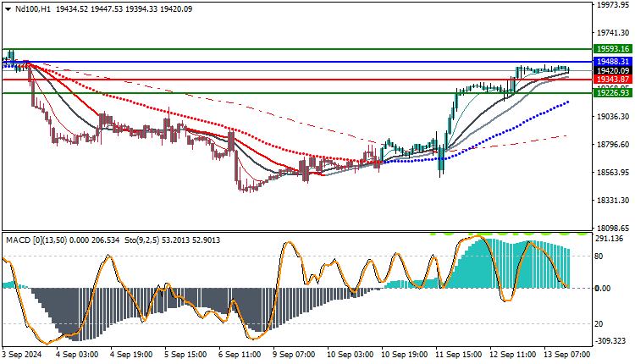
Task: Select the Nd100,H1 chart title text
Action: pos(33,9)
